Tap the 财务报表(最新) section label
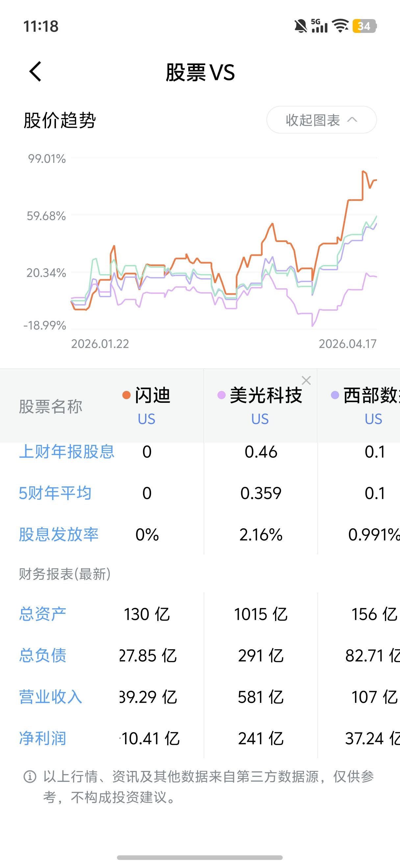Viewport: 400px width, 868px height. (x=65, y=574)
